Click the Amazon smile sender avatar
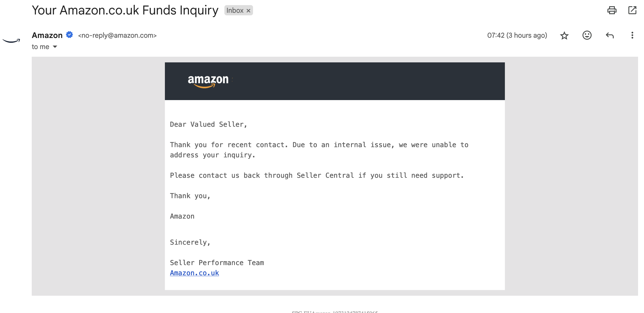Image resolution: width=644 pixels, height=313 pixels. pyautogui.click(x=11, y=41)
